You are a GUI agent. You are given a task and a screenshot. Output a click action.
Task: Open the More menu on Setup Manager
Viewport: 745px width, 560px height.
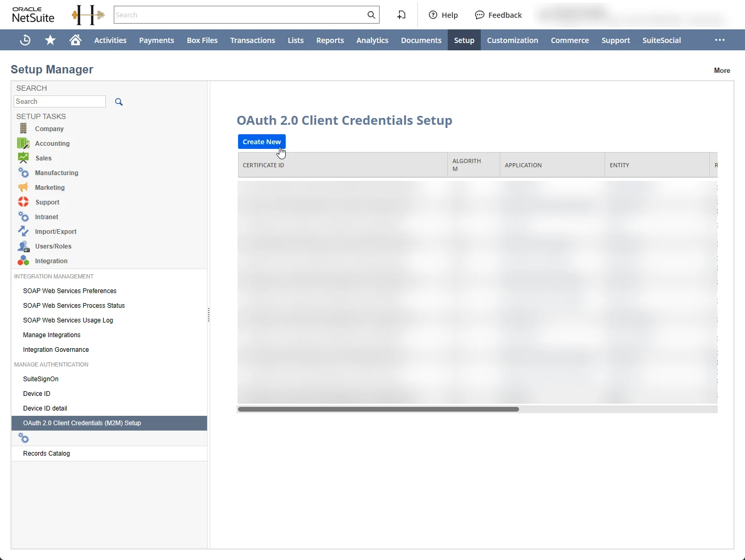722,71
